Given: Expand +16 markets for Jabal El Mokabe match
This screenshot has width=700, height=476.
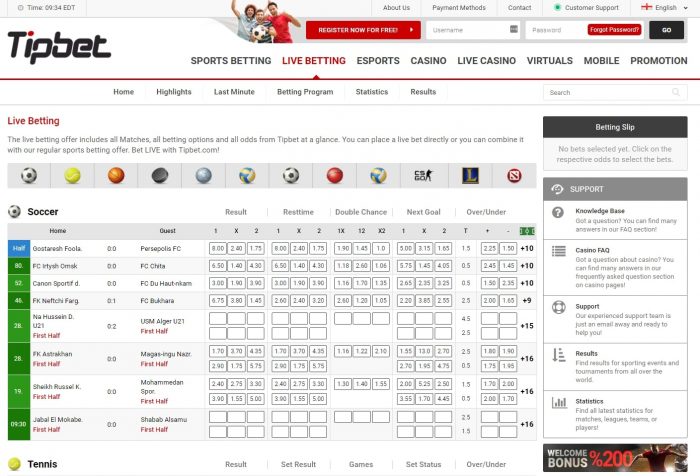Looking at the screenshot, I should 527,424.
